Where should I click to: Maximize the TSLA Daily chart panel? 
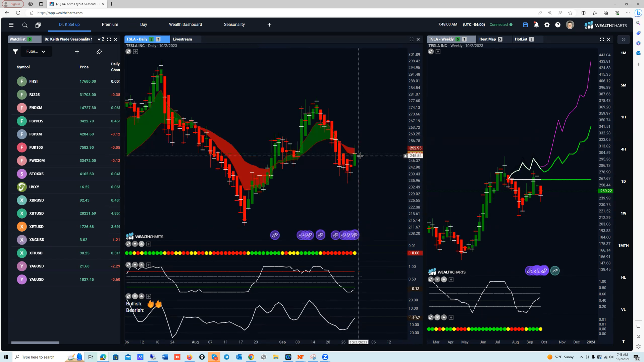(x=412, y=40)
